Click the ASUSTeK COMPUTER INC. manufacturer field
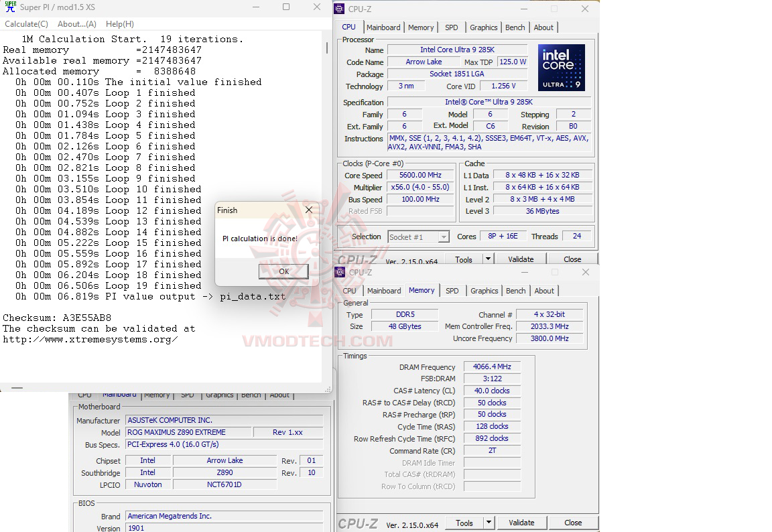This screenshot has height=532, width=772. 224,420
